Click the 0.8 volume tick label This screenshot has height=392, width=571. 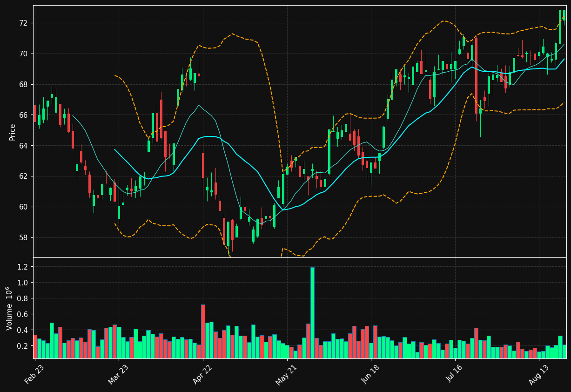(23, 298)
